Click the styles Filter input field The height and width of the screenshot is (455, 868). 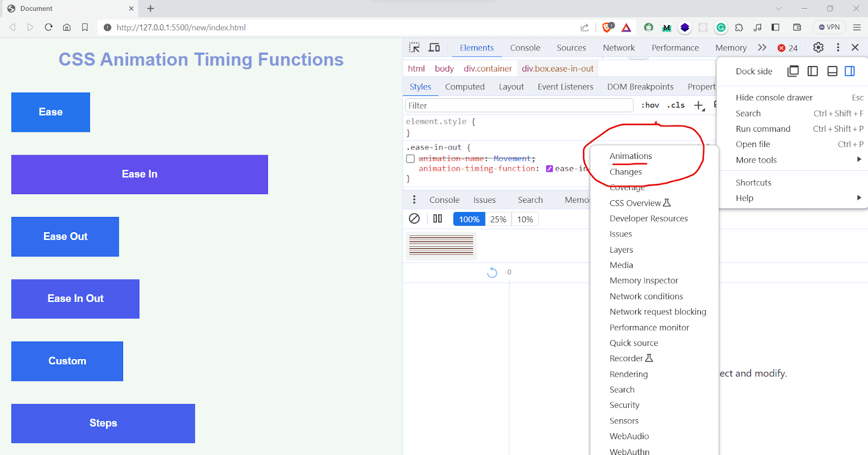[519, 106]
